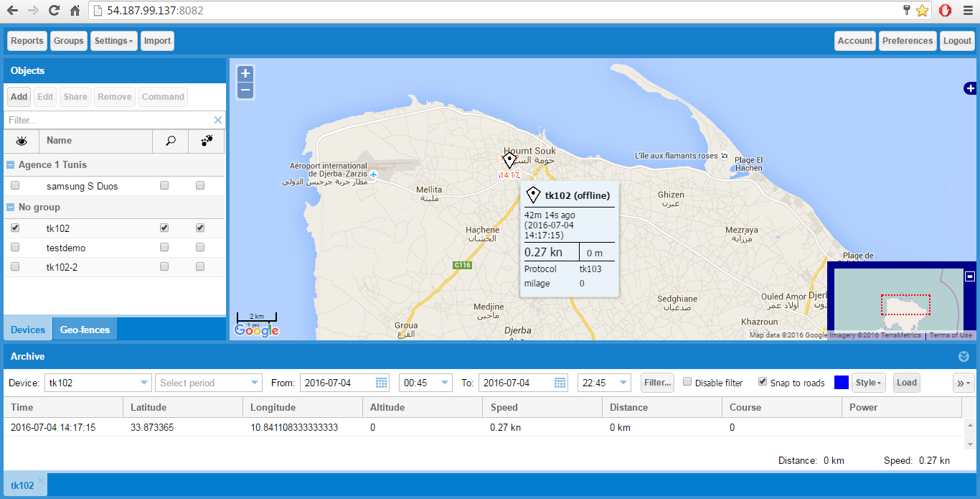
Task: Toggle trace checkbox for samsung S Duos
Action: [200, 186]
